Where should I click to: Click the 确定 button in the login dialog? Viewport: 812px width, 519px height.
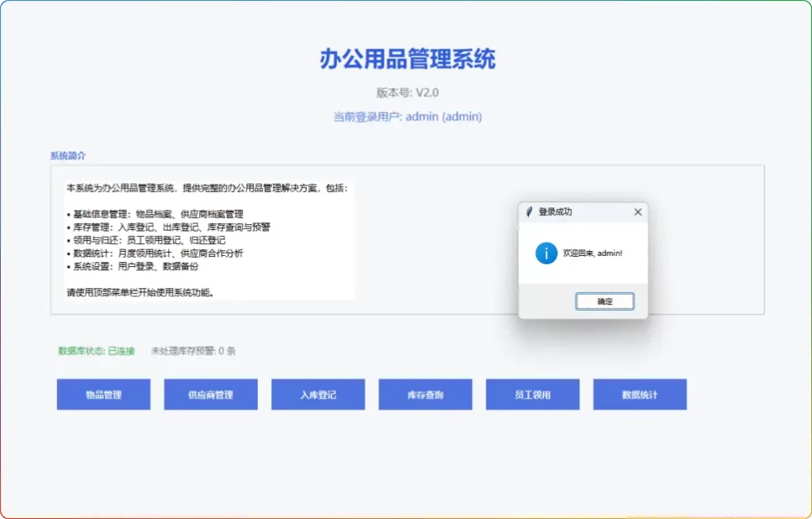[604, 301]
